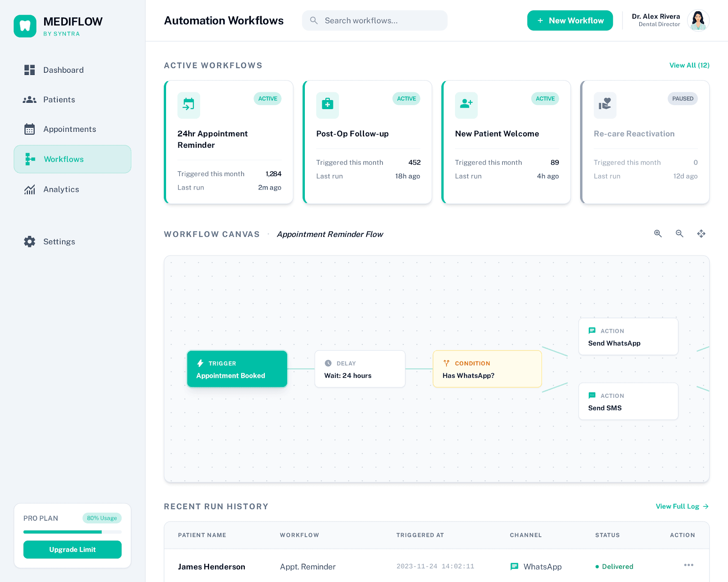Click the Re-care Reactivation heart-hand icon
Viewport: 728px width, 582px height.
tap(605, 105)
